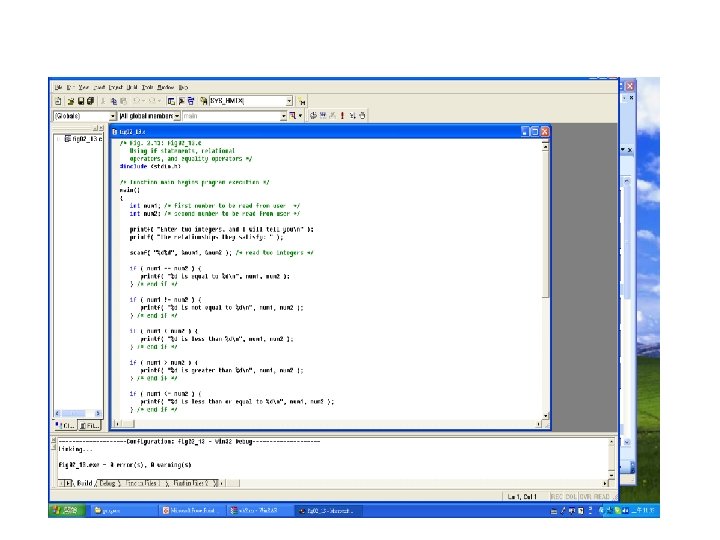Click the Cut toolbar icon
The image size is (720, 540).
[103, 101]
